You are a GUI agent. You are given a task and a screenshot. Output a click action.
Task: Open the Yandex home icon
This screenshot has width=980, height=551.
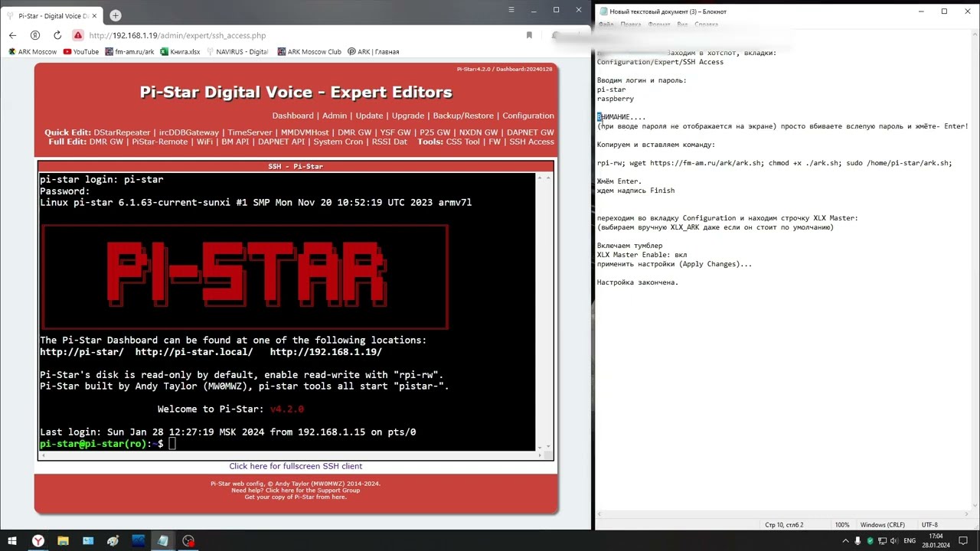pyautogui.click(x=35, y=35)
